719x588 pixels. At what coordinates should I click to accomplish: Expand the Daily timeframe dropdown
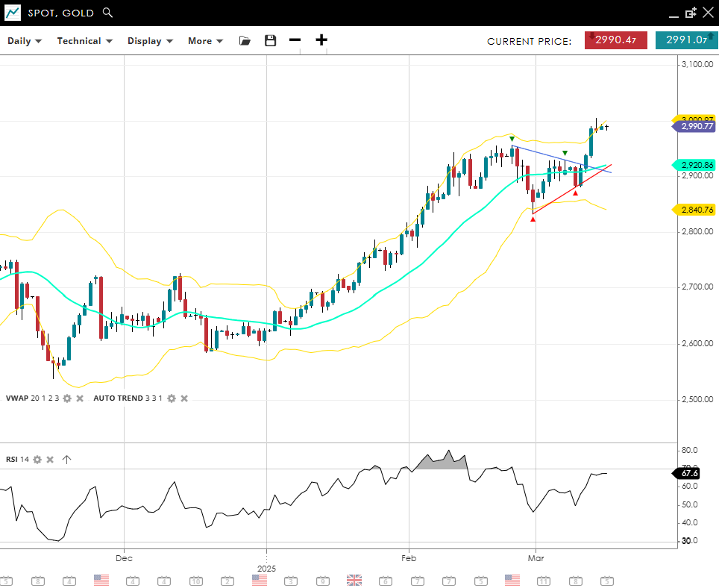tap(25, 41)
